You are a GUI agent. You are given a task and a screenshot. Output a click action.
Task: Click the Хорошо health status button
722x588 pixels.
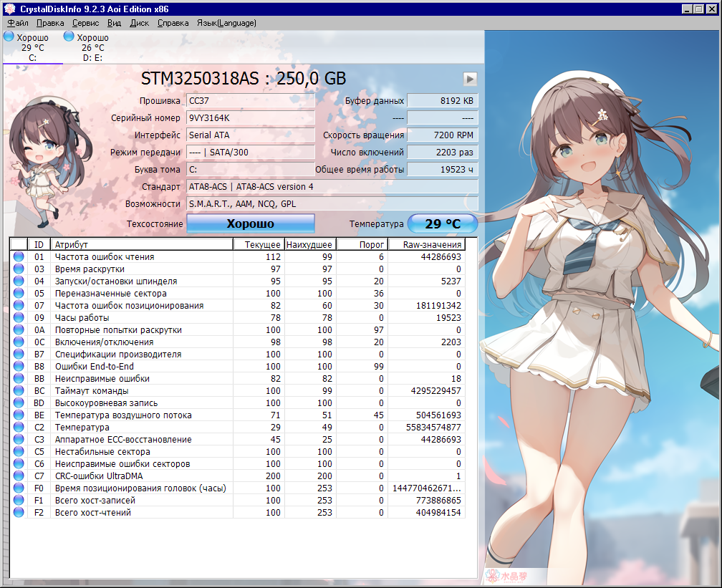[251, 224]
